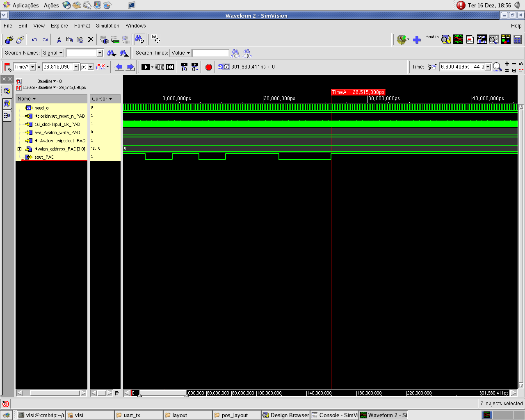Click the red stop simulation button
The height and width of the screenshot is (420, 525).
click(x=208, y=67)
